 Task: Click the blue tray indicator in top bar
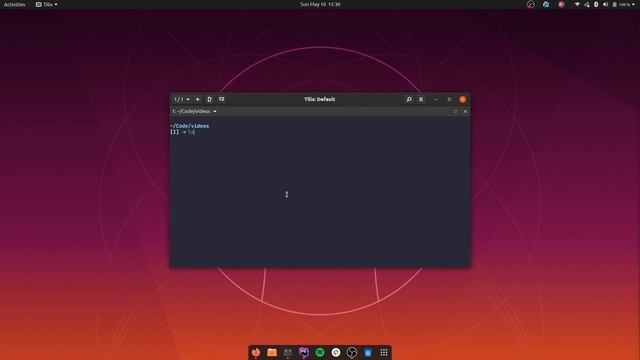[x=546, y=4]
